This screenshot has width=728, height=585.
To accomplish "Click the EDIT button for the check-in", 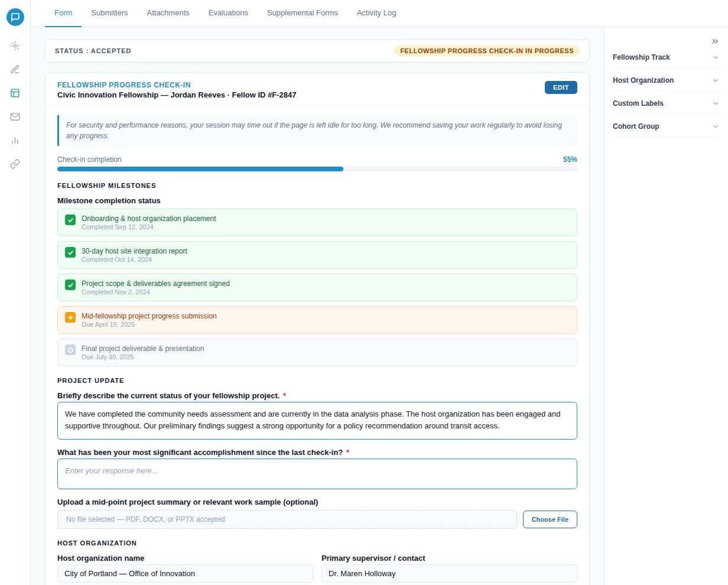I will (561, 87).
